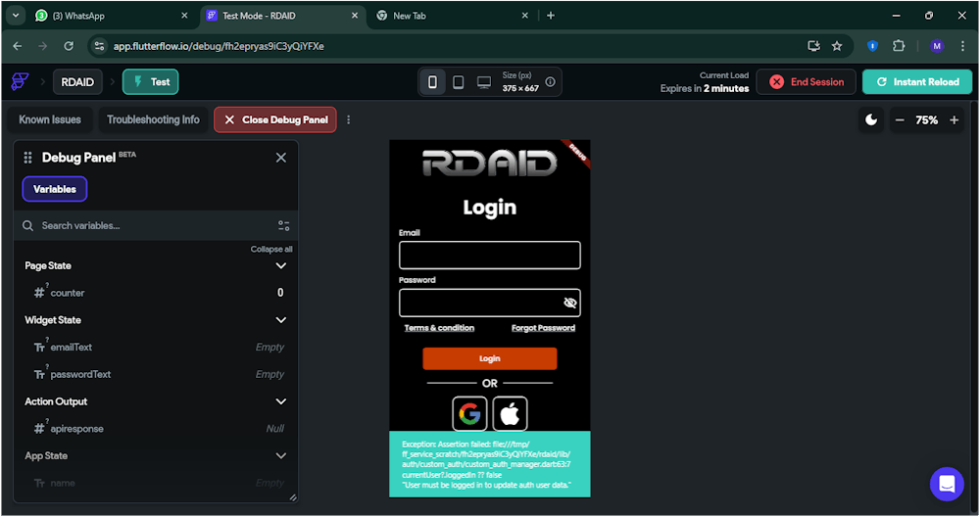
Task: Click the browser reload icon
Action: point(69,46)
